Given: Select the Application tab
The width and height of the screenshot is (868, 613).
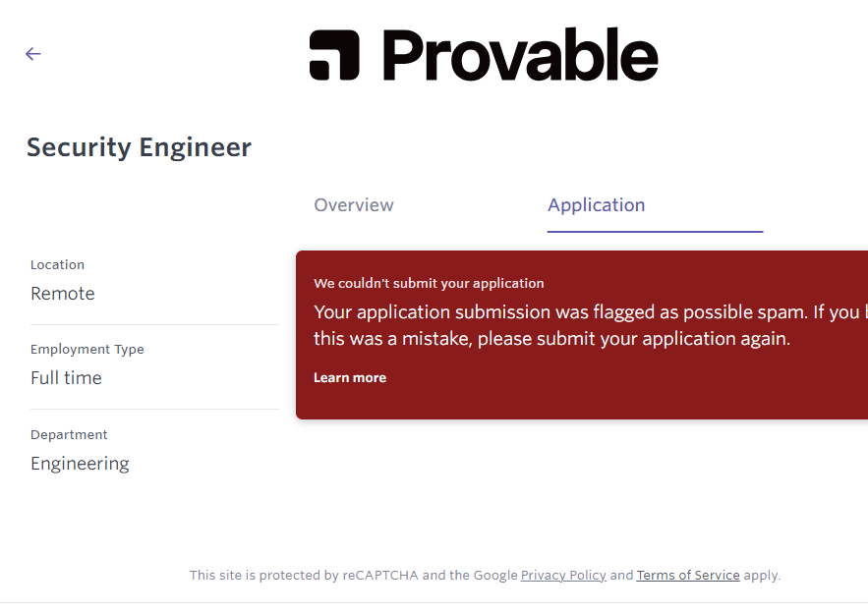Looking at the screenshot, I should (x=596, y=205).
